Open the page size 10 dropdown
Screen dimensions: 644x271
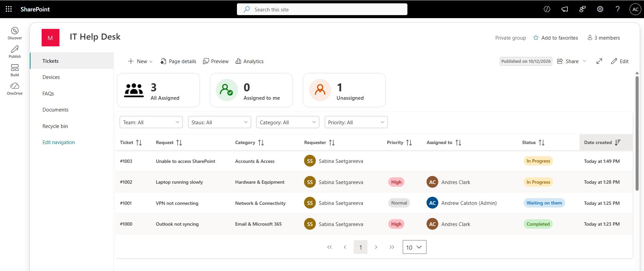coord(414,247)
